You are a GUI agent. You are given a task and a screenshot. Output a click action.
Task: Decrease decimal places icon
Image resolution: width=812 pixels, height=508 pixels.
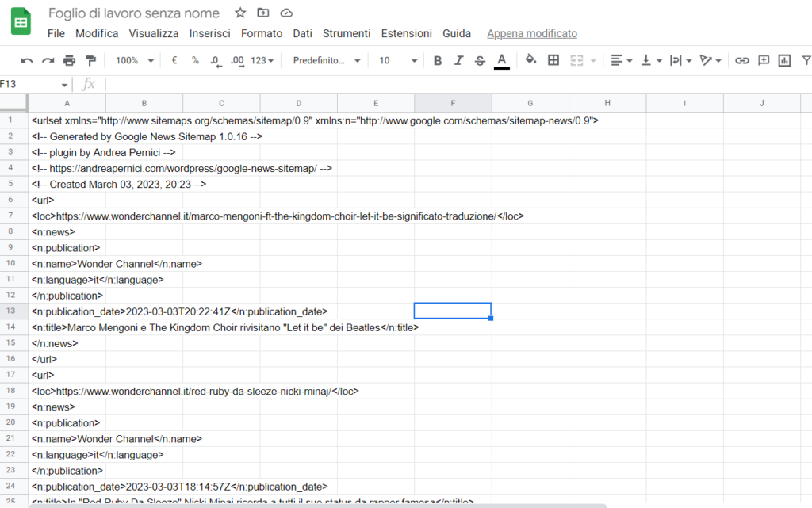pos(216,61)
